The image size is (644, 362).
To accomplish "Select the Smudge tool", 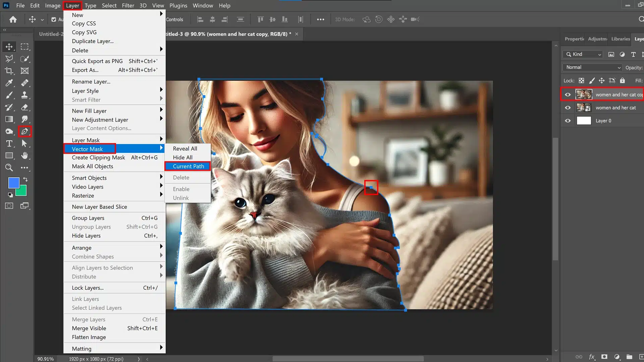I will (x=24, y=119).
